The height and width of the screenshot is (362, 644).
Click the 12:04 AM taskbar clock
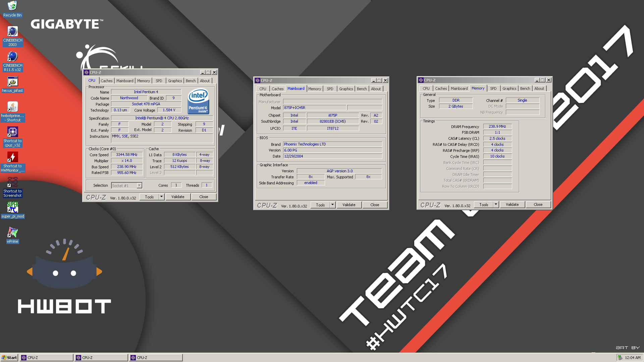pyautogui.click(x=633, y=358)
